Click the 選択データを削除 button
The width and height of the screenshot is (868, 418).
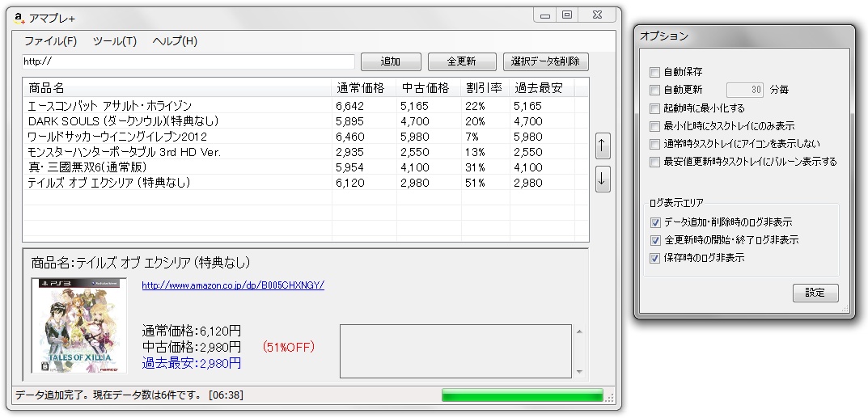(546, 61)
